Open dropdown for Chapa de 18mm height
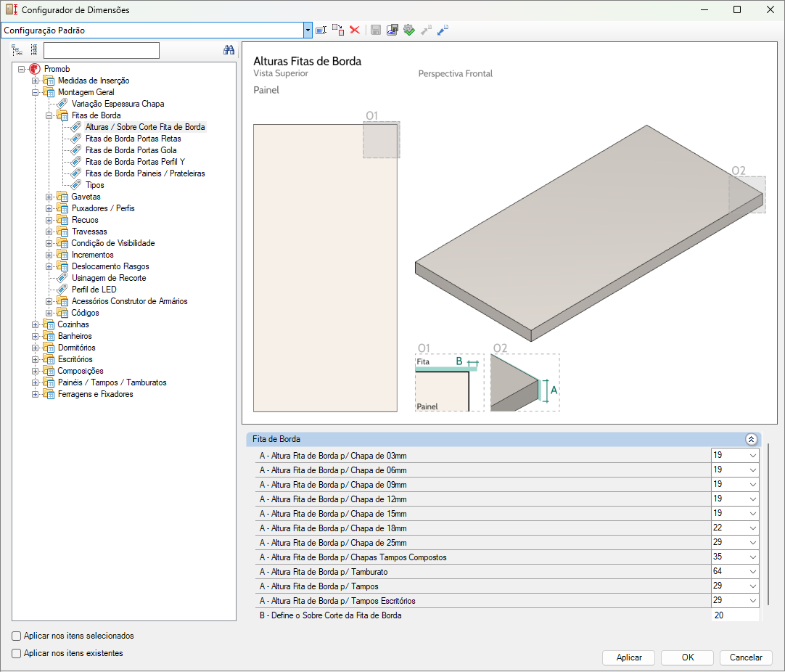The width and height of the screenshot is (785, 672). 752,528
